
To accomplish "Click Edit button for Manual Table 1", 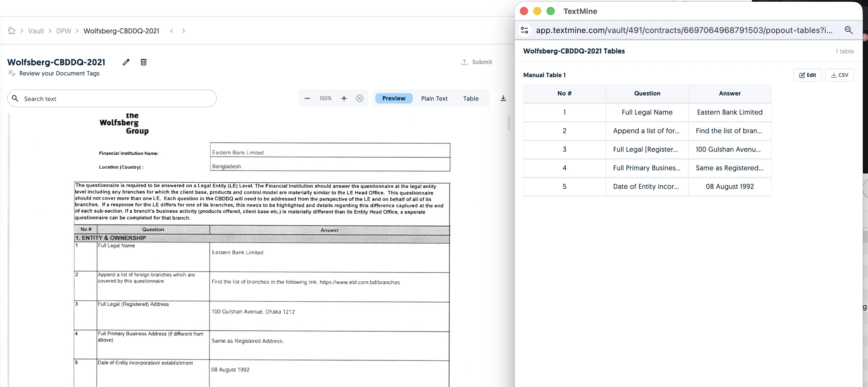I will (x=807, y=75).
